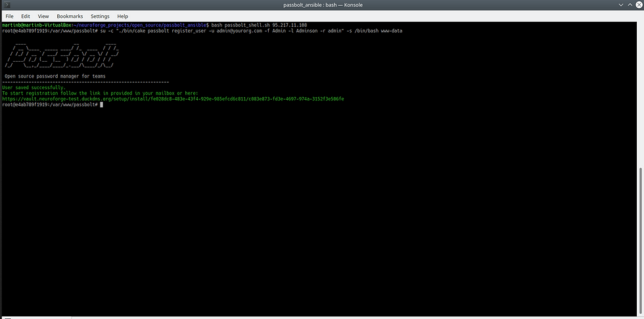Click the Passbolt ASCII art logo
The height and width of the screenshot is (319, 644).
tap(62, 55)
